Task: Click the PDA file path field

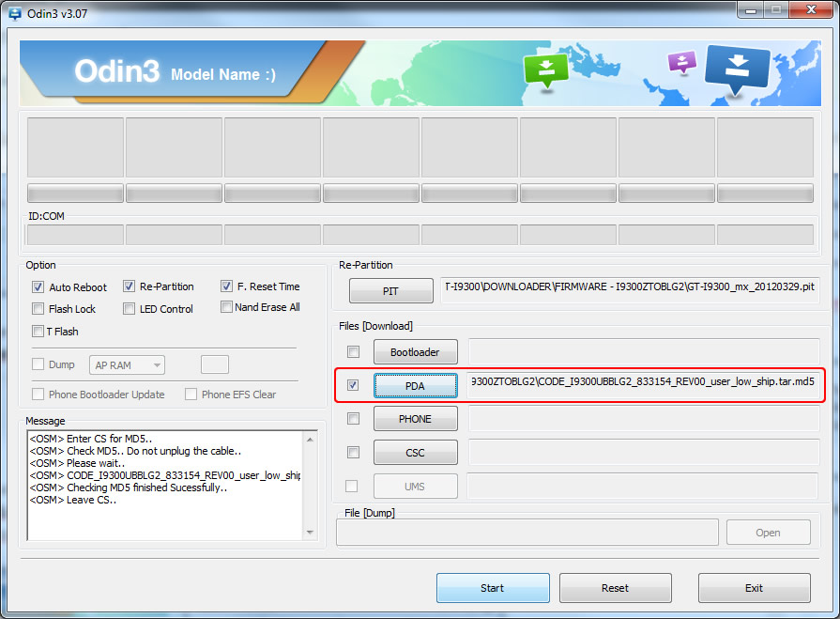Action: pos(645,385)
